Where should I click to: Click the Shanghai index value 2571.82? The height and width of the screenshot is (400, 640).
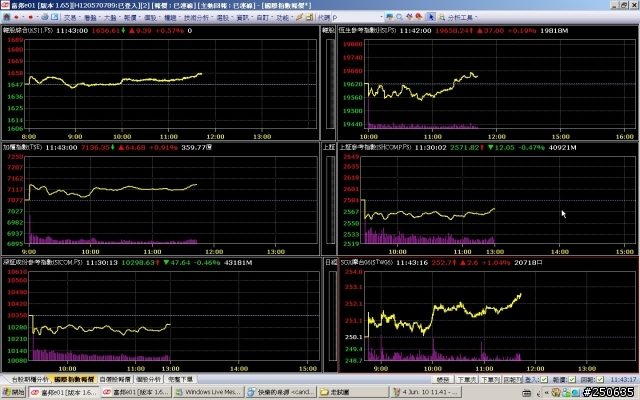click(464, 147)
